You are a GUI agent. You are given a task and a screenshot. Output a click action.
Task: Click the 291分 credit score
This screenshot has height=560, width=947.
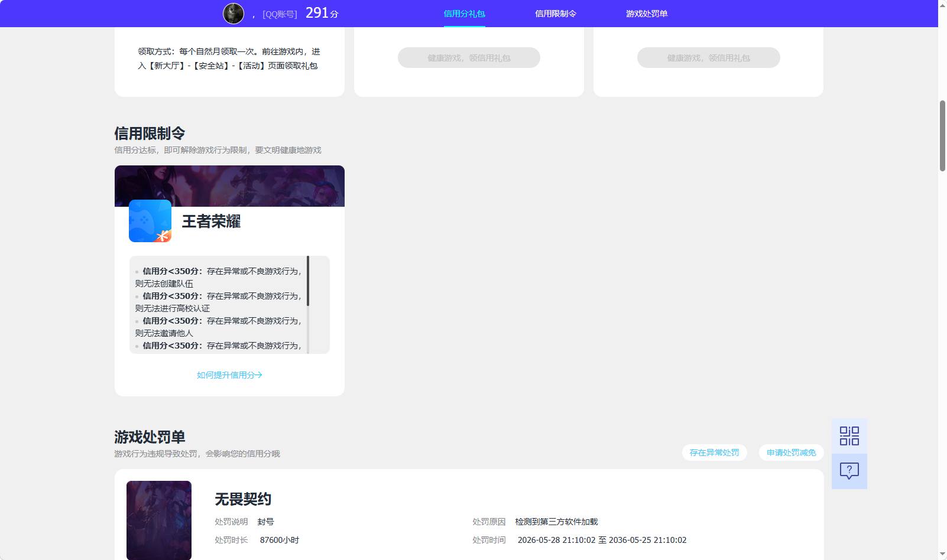click(322, 13)
